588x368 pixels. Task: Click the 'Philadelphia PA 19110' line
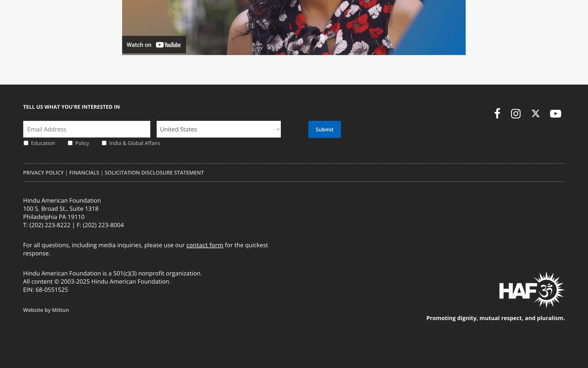(x=54, y=217)
